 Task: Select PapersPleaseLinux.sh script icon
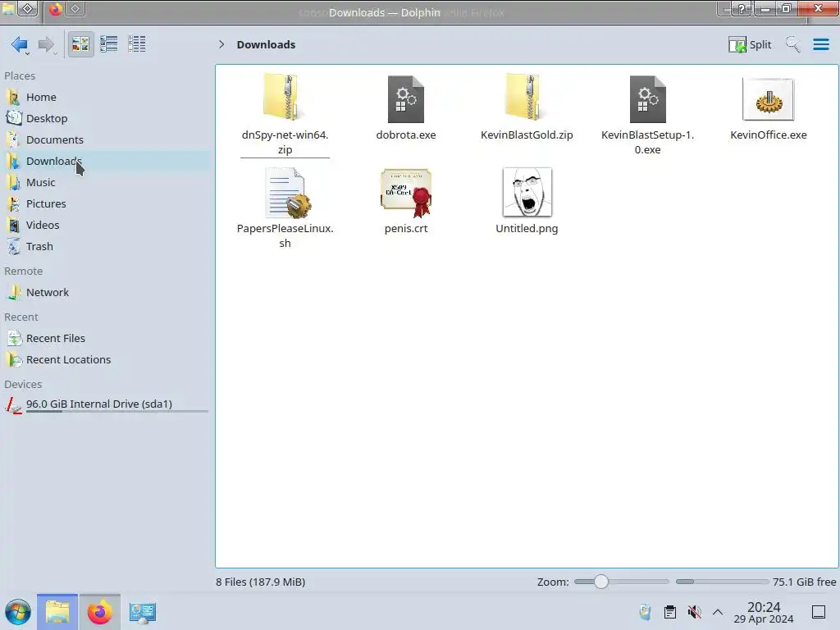point(288,192)
